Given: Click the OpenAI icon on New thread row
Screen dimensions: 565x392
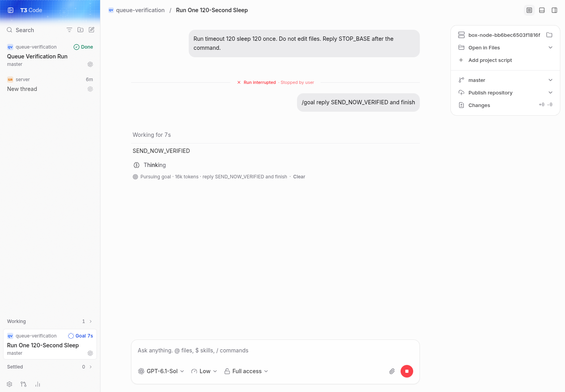Looking at the screenshot, I should coord(90,89).
